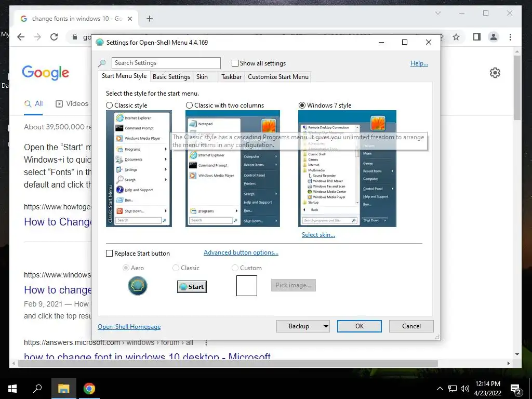This screenshot has height=399, width=532.
Task: Open Chrome's side panel icon
Action: pos(477,37)
